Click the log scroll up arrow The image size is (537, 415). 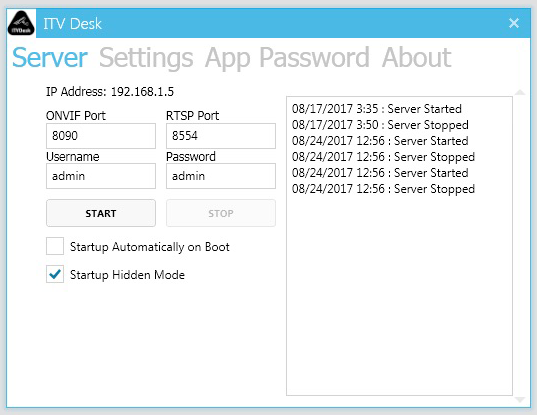(x=520, y=92)
